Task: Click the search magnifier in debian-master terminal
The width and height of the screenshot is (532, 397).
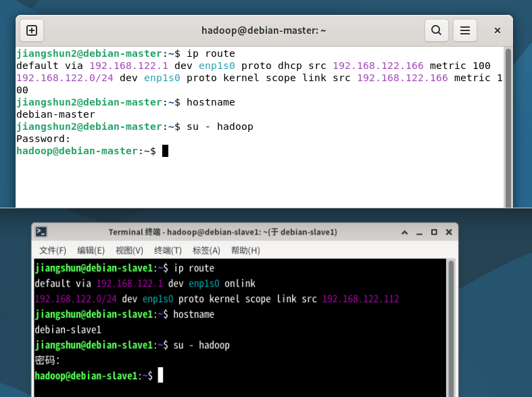Action: tap(437, 30)
